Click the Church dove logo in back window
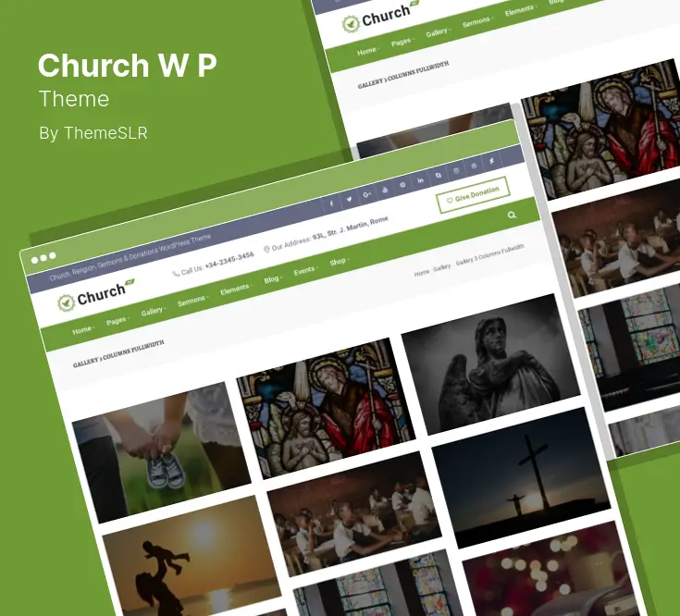680x616 pixels. (x=381, y=18)
